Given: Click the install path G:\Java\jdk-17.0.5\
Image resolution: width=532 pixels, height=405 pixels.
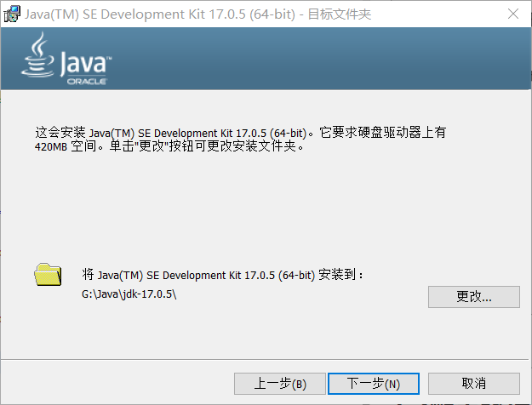Looking at the screenshot, I should coord(129,294).
